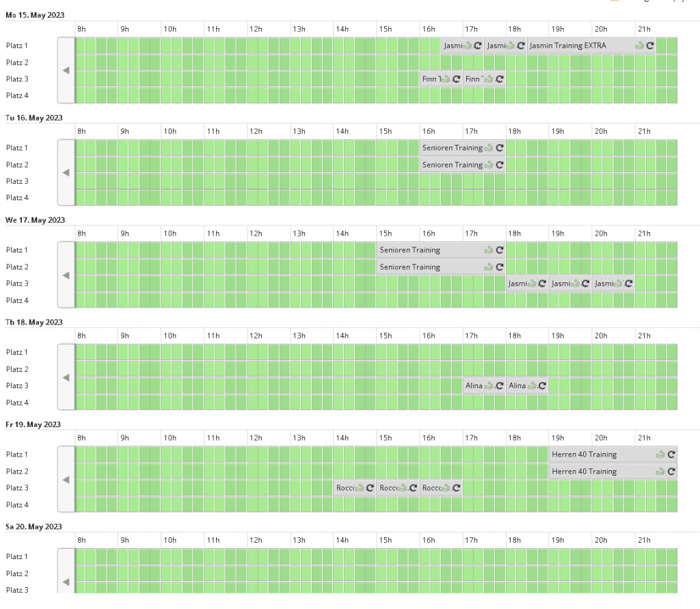The width and height of the screenshot is (700, 609).
Task: Click payment icon on Wednesday Platz 1 Senioren Training
Action: pos(489,250)
